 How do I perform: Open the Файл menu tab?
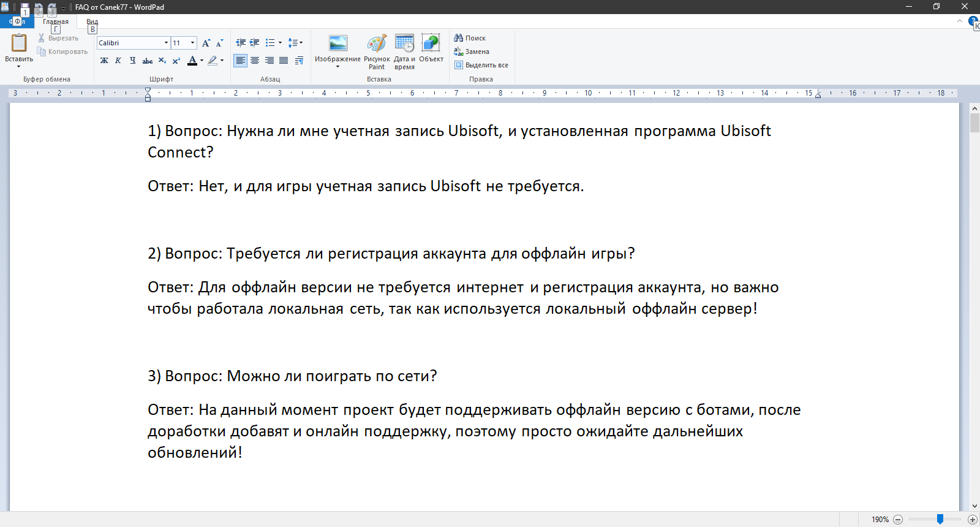point(17,21)
